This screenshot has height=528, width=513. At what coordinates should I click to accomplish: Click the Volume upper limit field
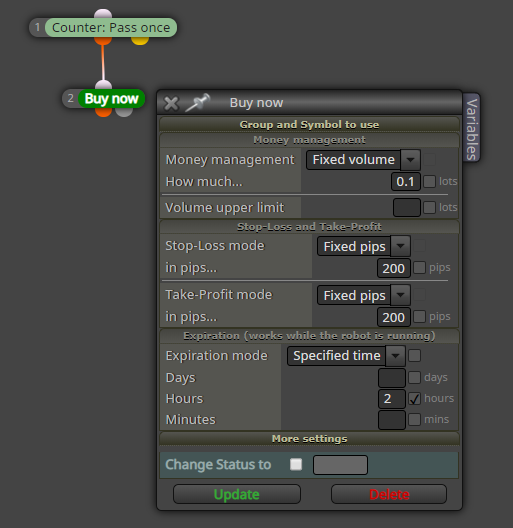tap(407, 207)
